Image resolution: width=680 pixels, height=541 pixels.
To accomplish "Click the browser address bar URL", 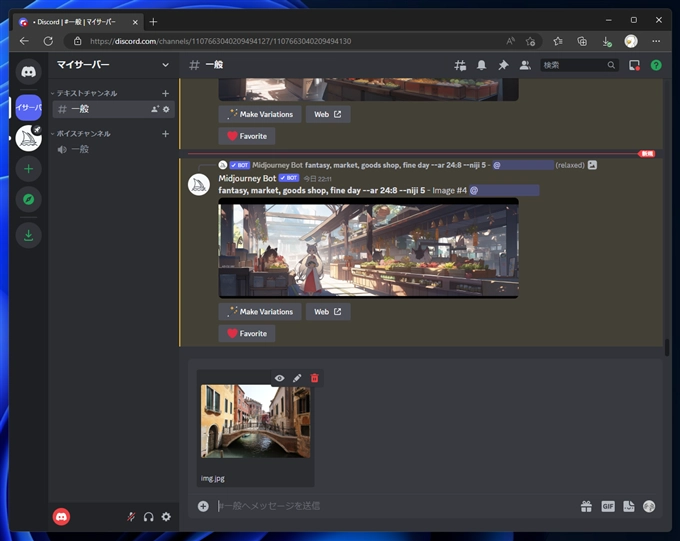I will point(220,41).
